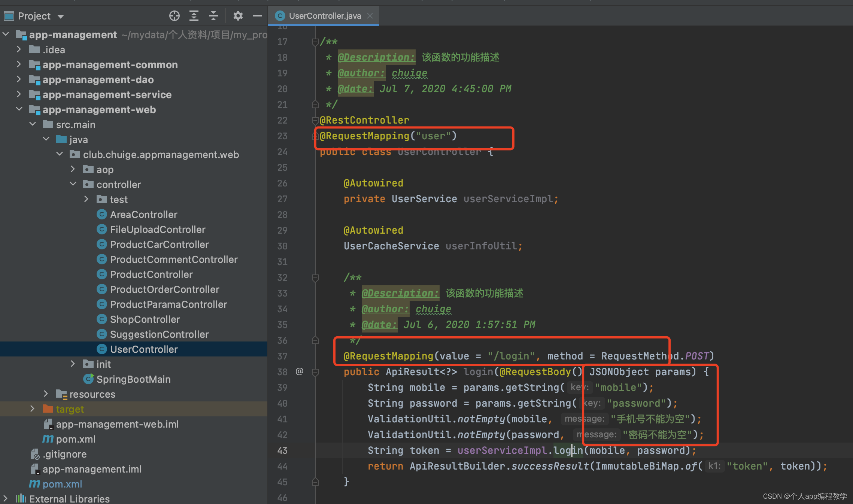Click the locate/select opened file icon
The image size is (853, 504).
(x=174, y=16)
